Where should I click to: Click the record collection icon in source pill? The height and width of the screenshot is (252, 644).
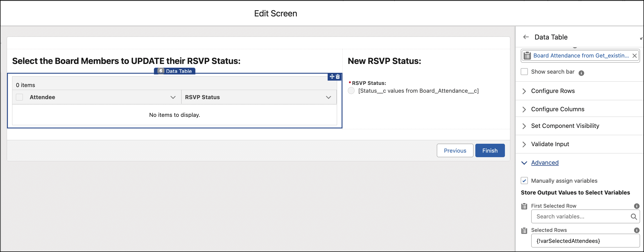pyautogui.click(x=527, y=56)
